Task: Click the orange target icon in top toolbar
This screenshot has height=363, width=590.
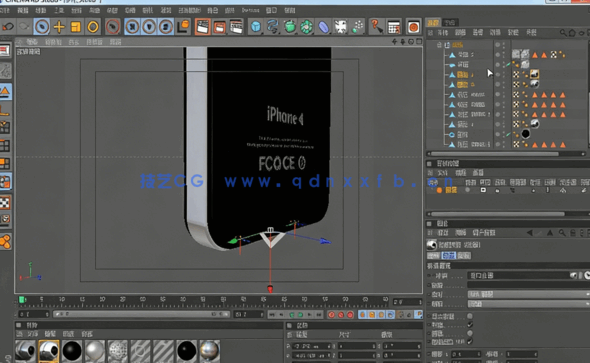Action: click(414, 27)
